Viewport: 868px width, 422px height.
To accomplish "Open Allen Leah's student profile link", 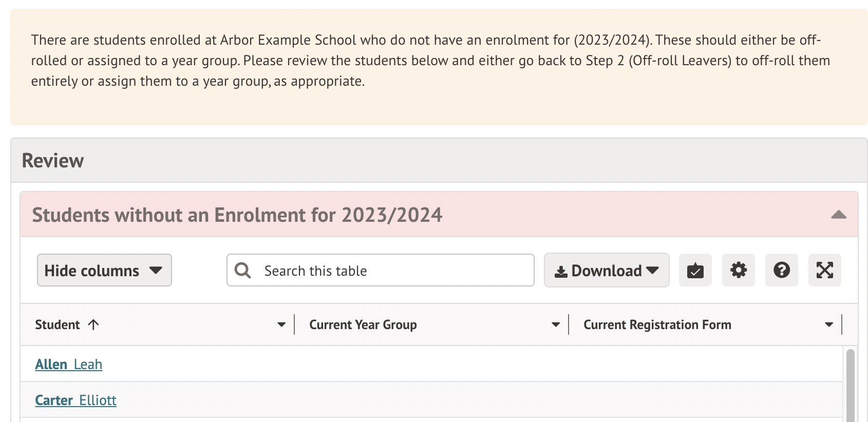I will 69,365.
